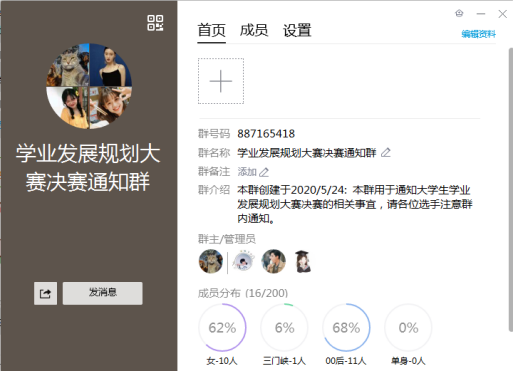Open the second admin avatar
The image size is (514, 372).
point(243,261)
